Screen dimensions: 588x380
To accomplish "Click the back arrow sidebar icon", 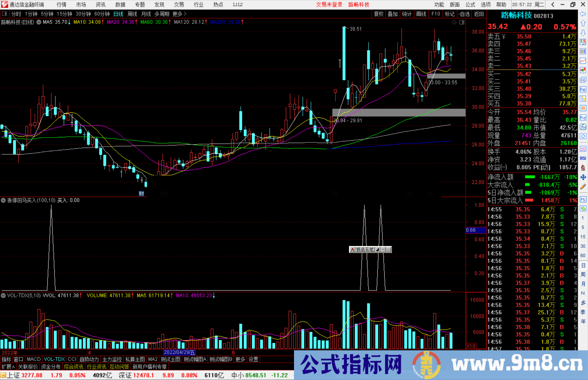I will coord(583,14).
